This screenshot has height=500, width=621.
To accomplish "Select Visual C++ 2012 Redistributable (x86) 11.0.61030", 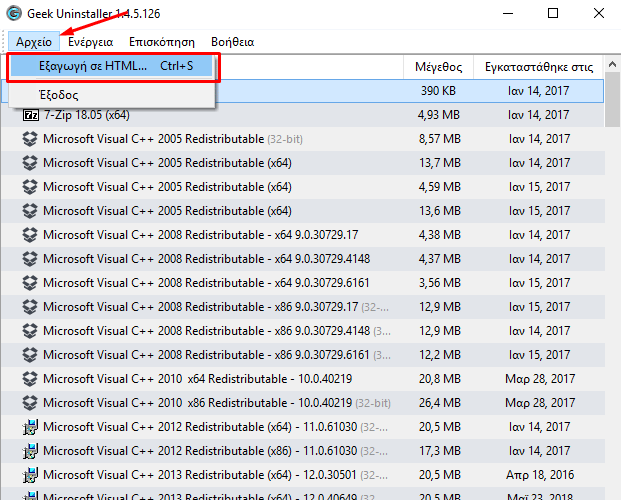I will 303,451.
